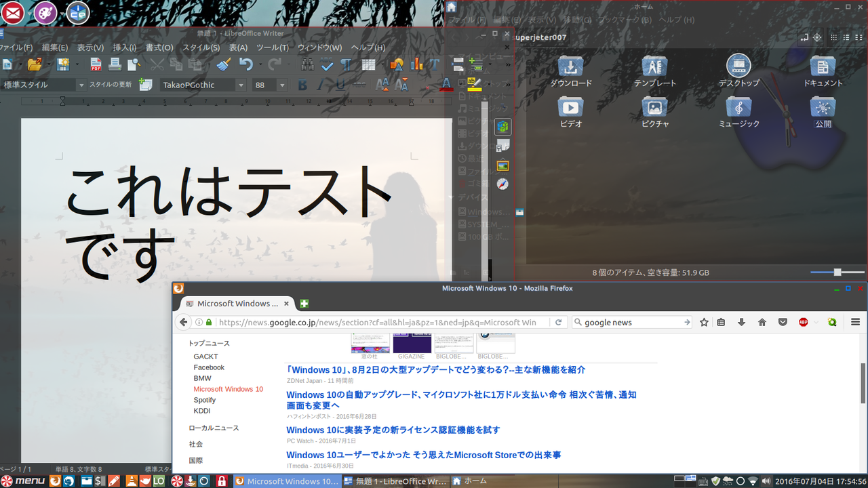Print the Writer document
This screenshot has width=868, height=488.
(115, 65)
